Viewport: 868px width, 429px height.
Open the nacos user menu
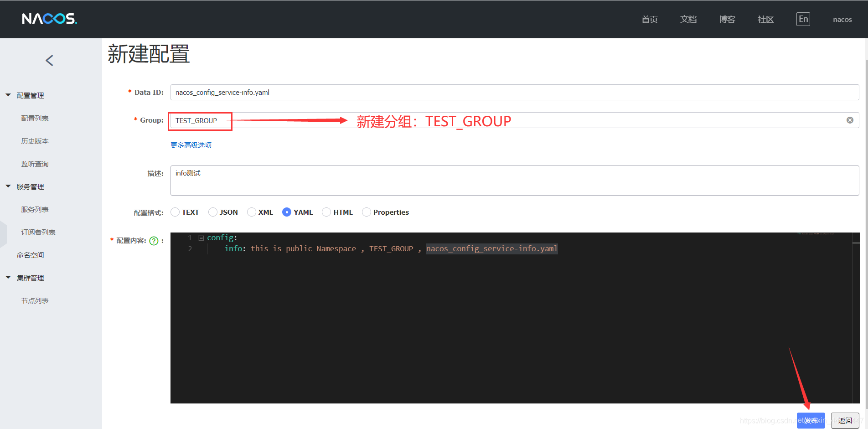point(842,20)
